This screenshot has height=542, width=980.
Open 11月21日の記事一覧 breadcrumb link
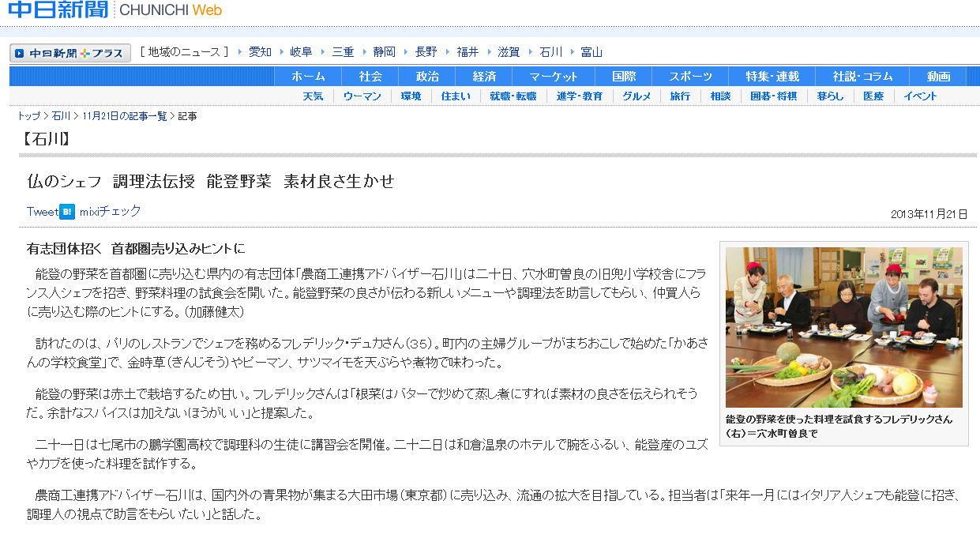click(x=124, y=116)
